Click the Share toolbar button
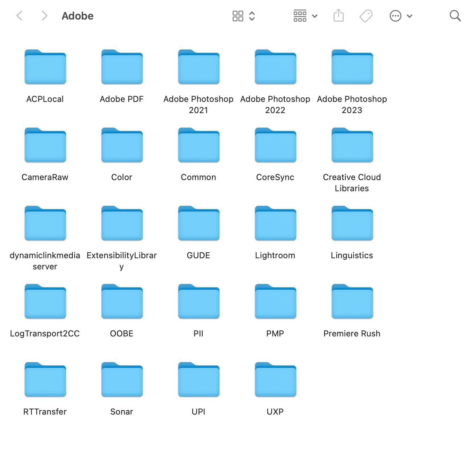The image size is (471, 476). pyautogui.click(x=338, y=15)
